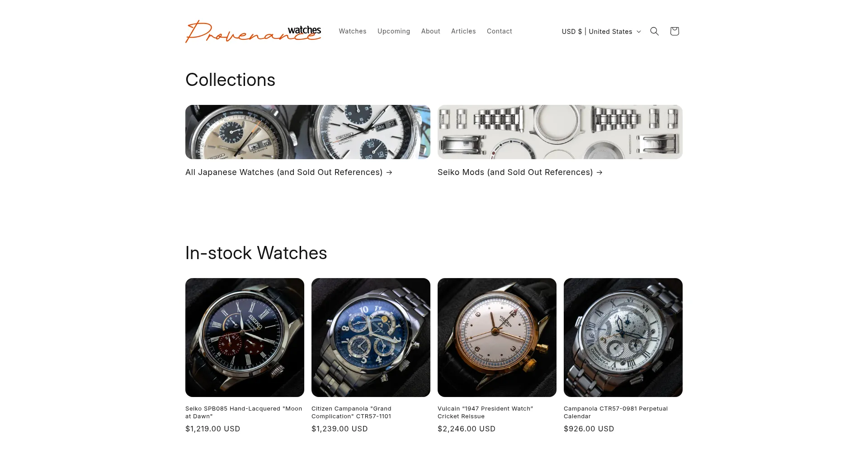Open the shopping cart icon
Screen dimensions: 868x449
[675, 31]
